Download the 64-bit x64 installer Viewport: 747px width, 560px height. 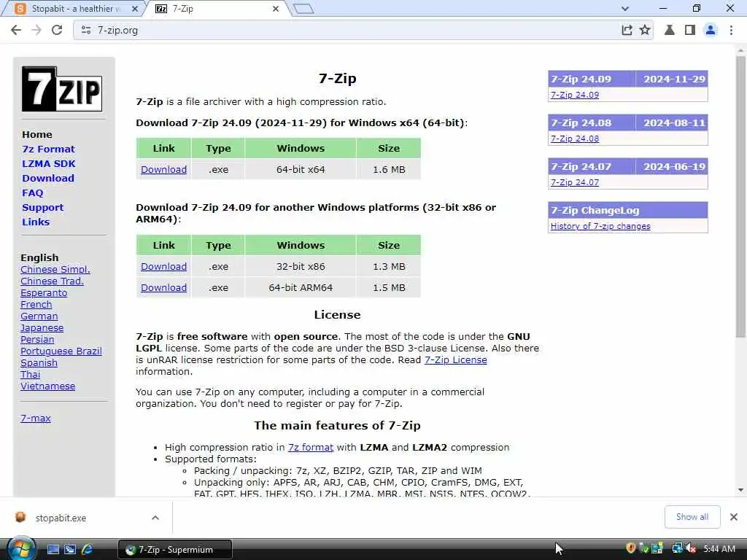click(163, 169)
